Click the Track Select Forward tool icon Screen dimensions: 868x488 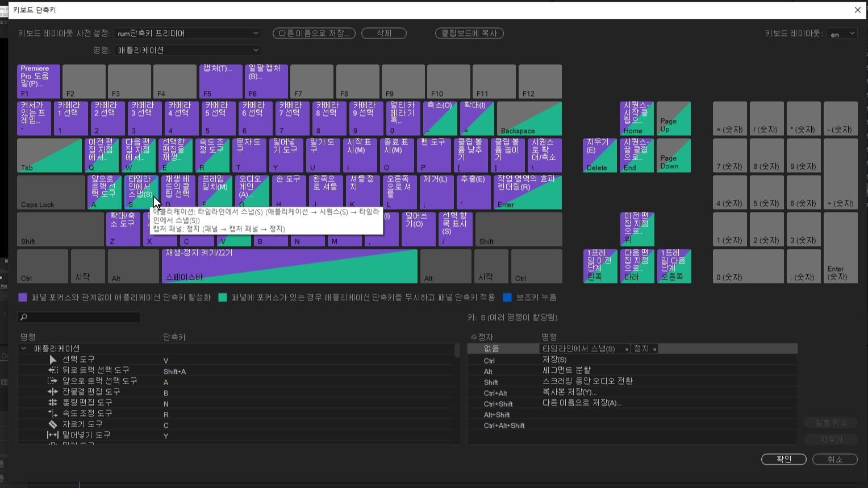pyautogui.click(x=53, y=381)
